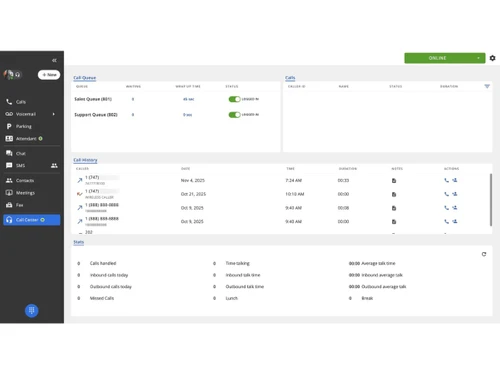Click the headset icon beside avatar

click(18, 75)
